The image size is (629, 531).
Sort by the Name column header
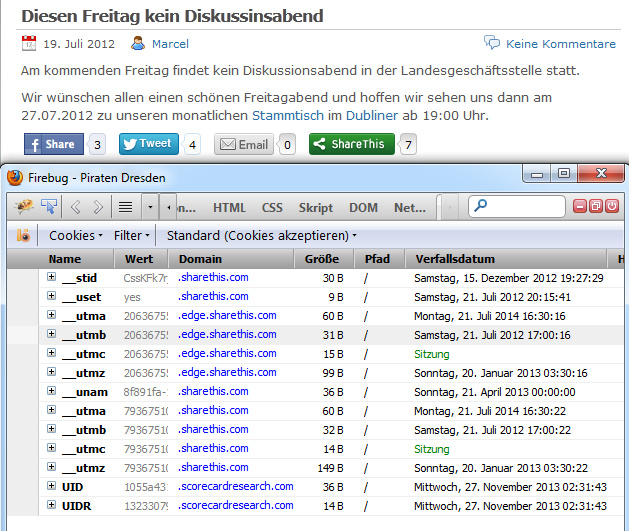(76, 259)
